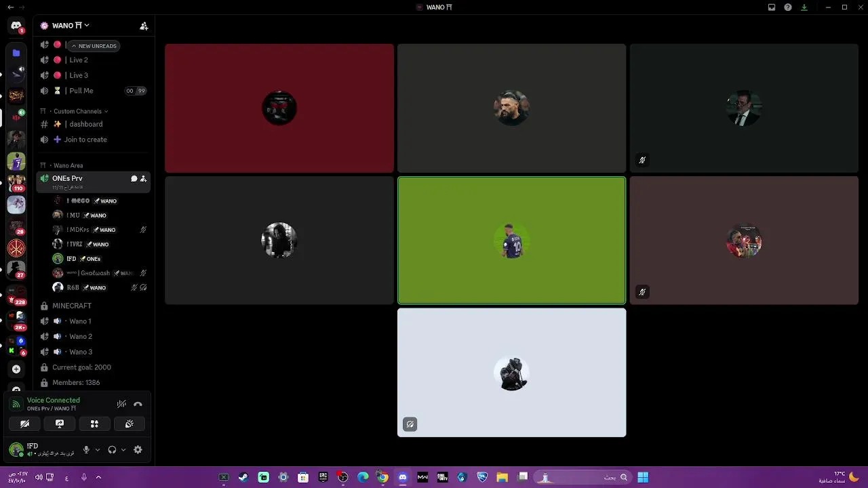868x488 pixels.
Task: Select user ! TVRZ in voice list
Action: [x=100, y=244]
